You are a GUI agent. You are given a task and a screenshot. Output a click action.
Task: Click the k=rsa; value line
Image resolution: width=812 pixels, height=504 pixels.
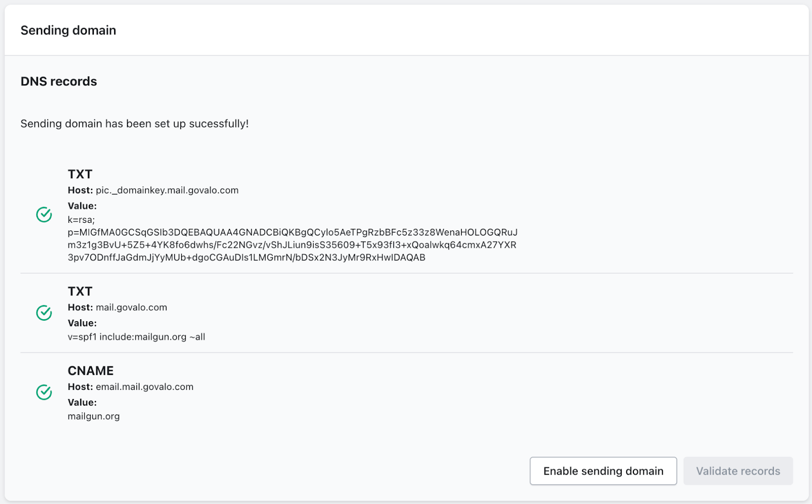point(81,220)
